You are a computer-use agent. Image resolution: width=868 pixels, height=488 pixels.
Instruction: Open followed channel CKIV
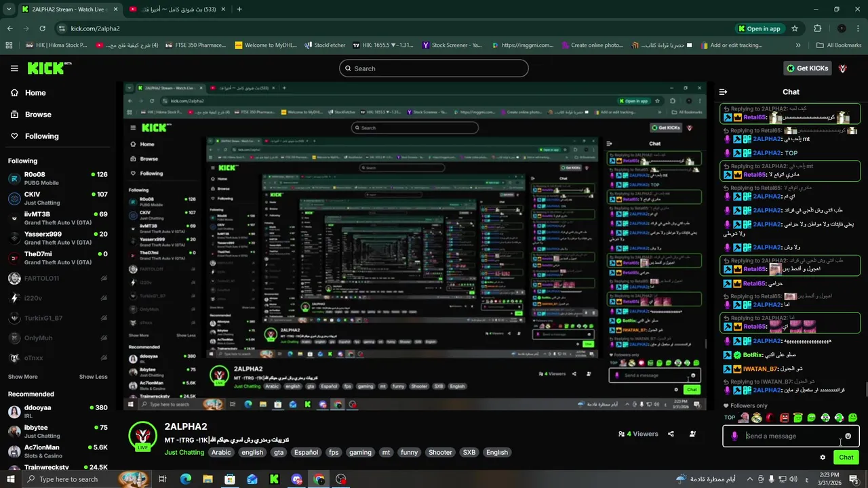(58, 199)
